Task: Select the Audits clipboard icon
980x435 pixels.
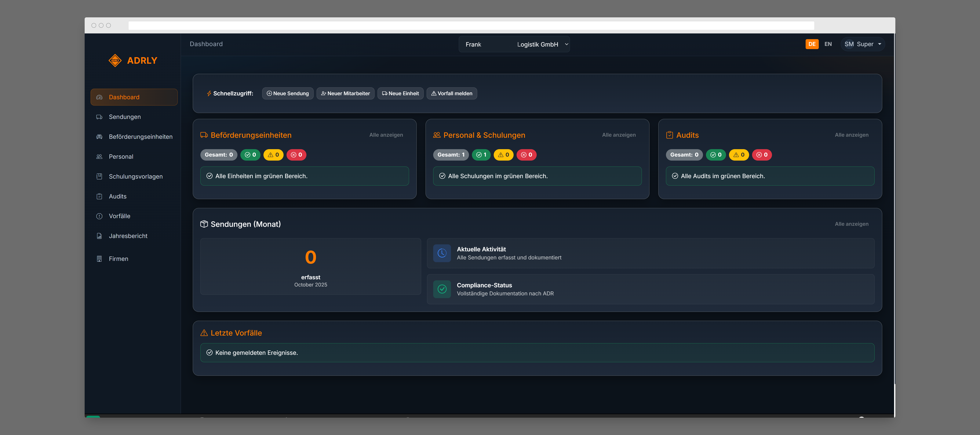Action: click(99, 196)
